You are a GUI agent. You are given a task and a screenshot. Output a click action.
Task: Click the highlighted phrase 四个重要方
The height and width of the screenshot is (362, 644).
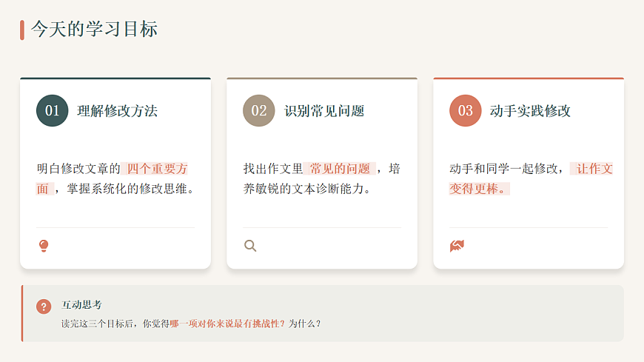coord(156,169)
